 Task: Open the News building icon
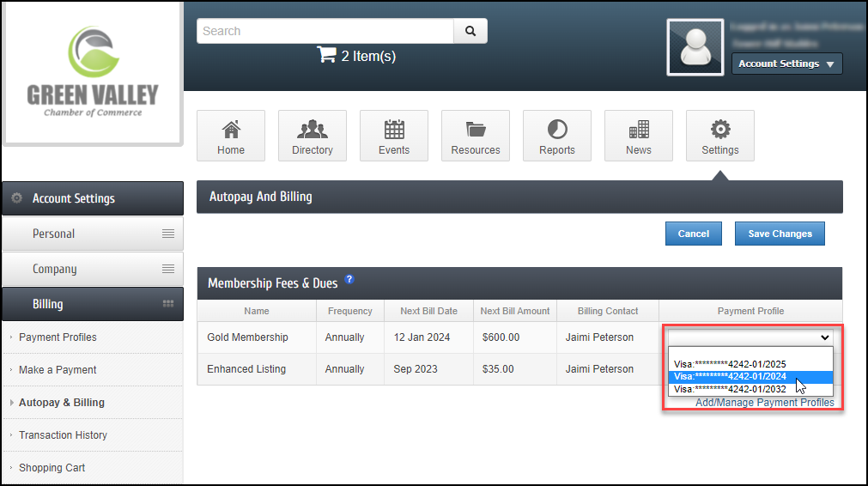pos(638,130)
